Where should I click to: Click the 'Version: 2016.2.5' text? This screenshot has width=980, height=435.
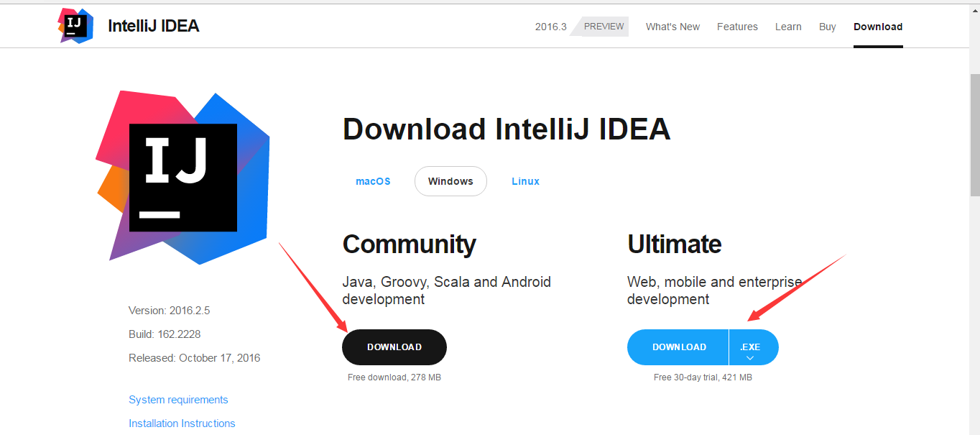coord(169,311)
